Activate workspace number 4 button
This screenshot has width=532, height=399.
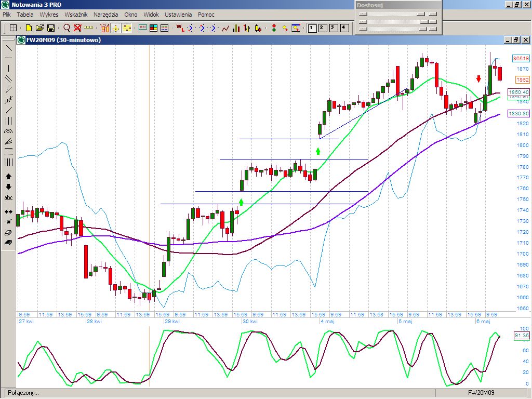tap(343, 28)
